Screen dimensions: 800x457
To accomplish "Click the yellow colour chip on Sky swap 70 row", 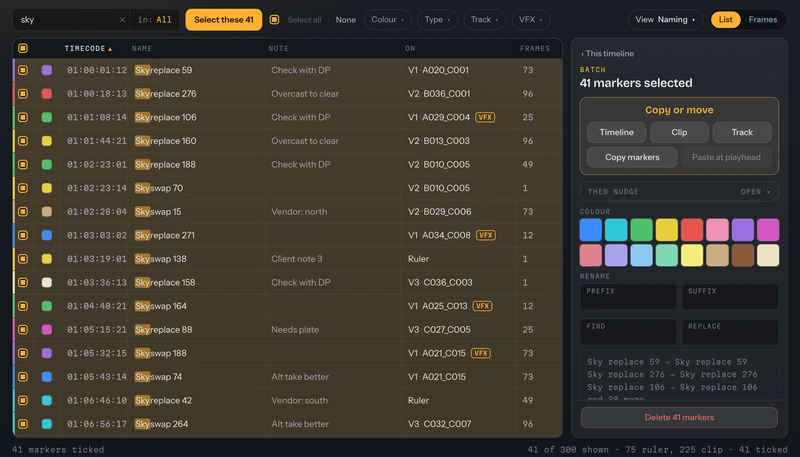I will coord(46,188).
